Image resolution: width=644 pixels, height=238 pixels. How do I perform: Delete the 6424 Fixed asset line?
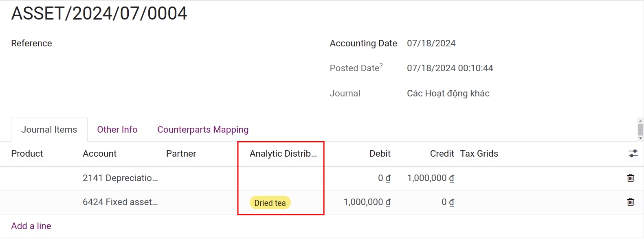point(630,202)
